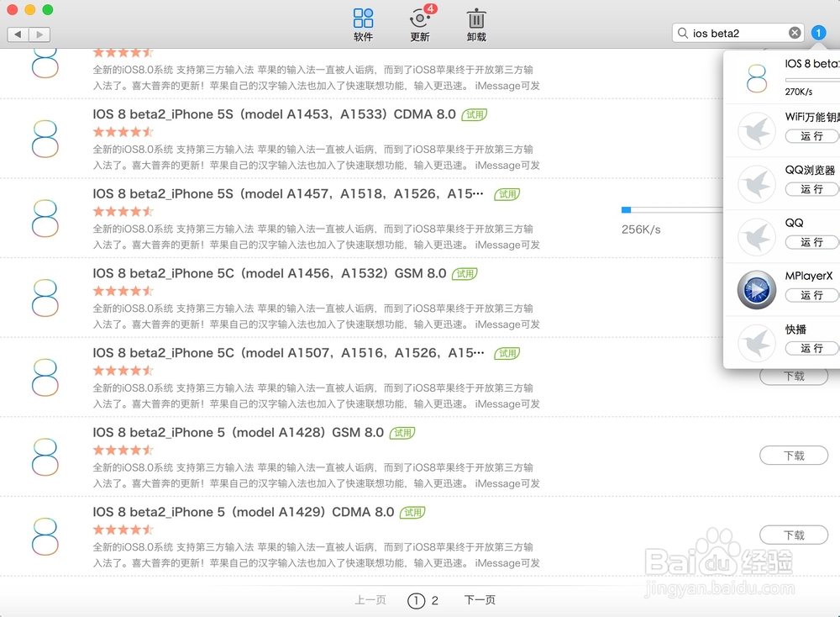Click 试用 tag on iPhone 5S A1457 row

tap(507, 194)
